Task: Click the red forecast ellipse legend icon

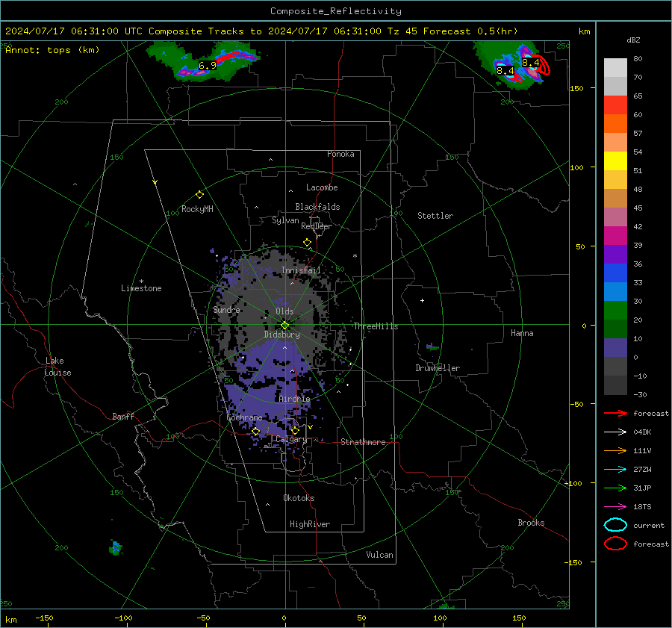Action: coord(615,544)
